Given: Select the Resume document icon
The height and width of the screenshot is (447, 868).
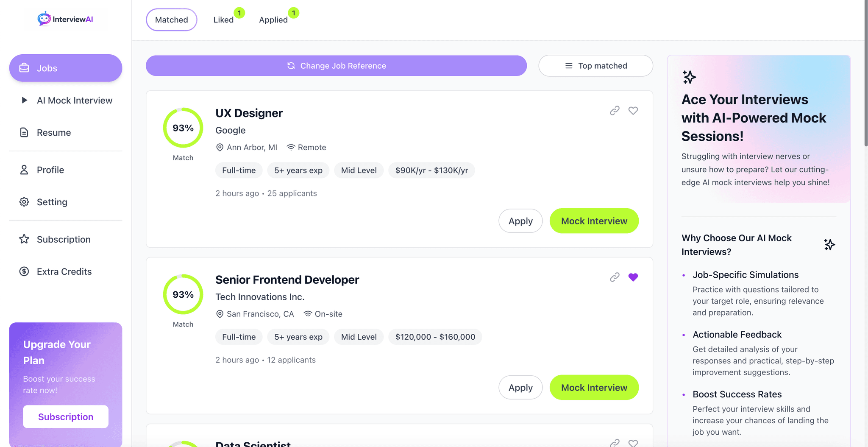Looking at the screenshot, I should [x=25, y=132].
